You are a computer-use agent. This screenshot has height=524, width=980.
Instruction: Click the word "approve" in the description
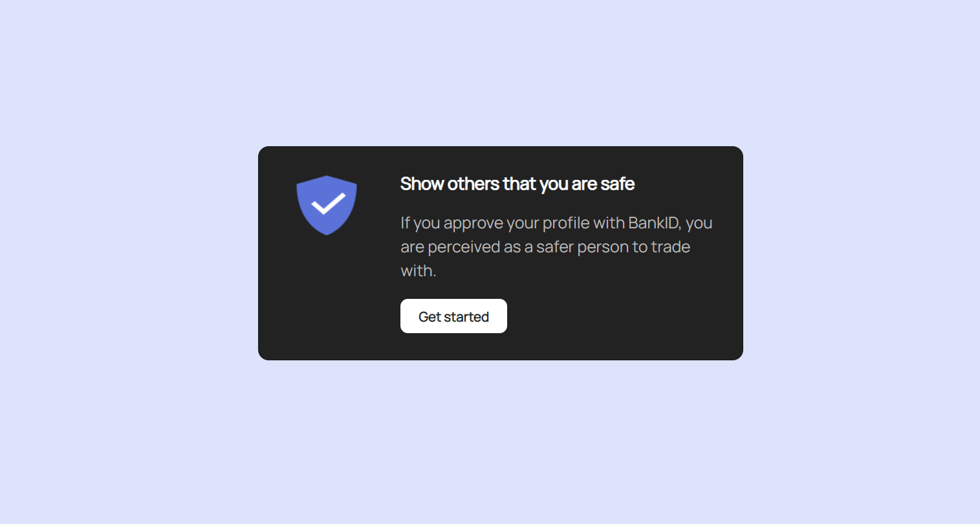(x=473, y=224)
